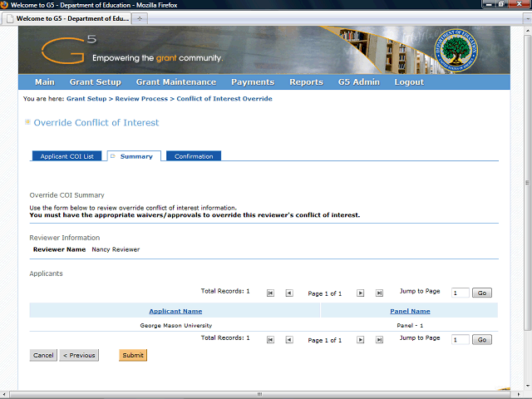Image resolution: width=532 pixels, height=399 pixels.
Task: Click the Previous button
Action: (x=79, y=355)
